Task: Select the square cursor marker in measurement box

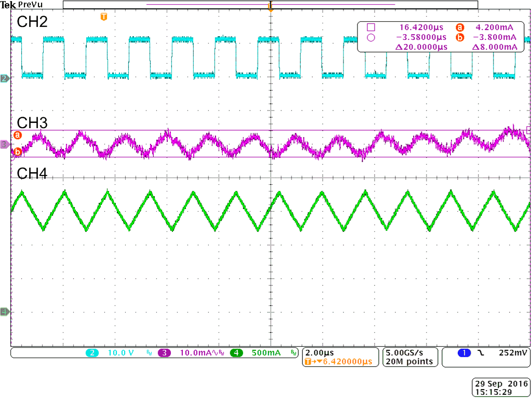Action: [371, 27]
